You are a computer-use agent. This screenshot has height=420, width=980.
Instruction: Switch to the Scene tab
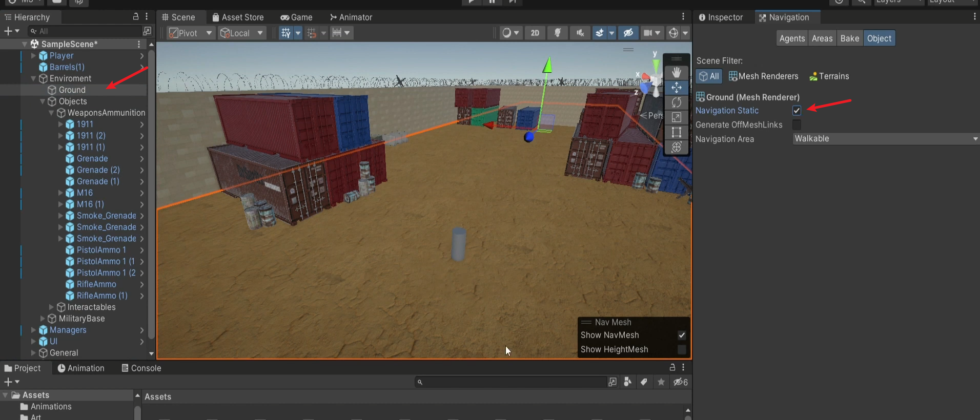click(178, 17)
